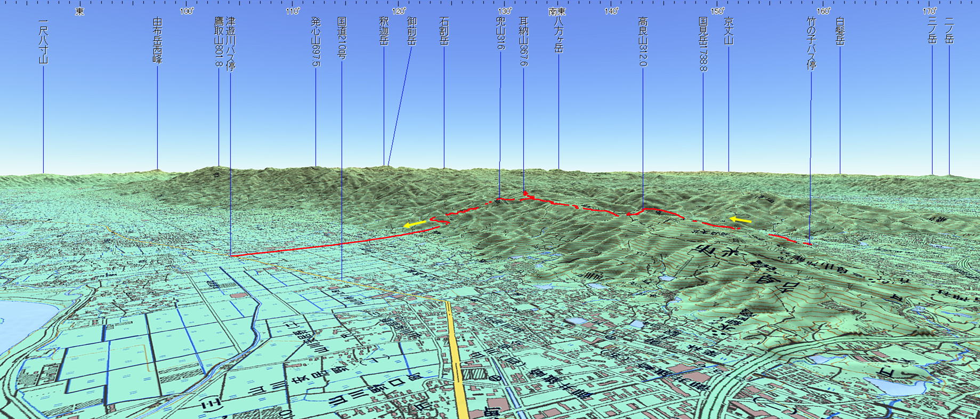This screenshot has width=980, height=419.
Task: Select the 鷹取山801.8 mountain label
Action: [218, 42]
